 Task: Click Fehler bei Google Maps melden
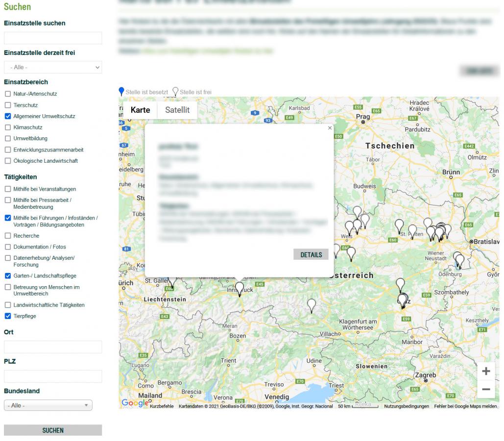[x=465, y=406]
